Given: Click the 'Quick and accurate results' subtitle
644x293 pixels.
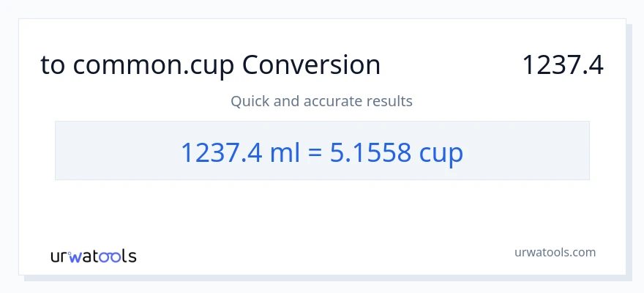Looking at the screenshot, I should click(x=321, y=101).
